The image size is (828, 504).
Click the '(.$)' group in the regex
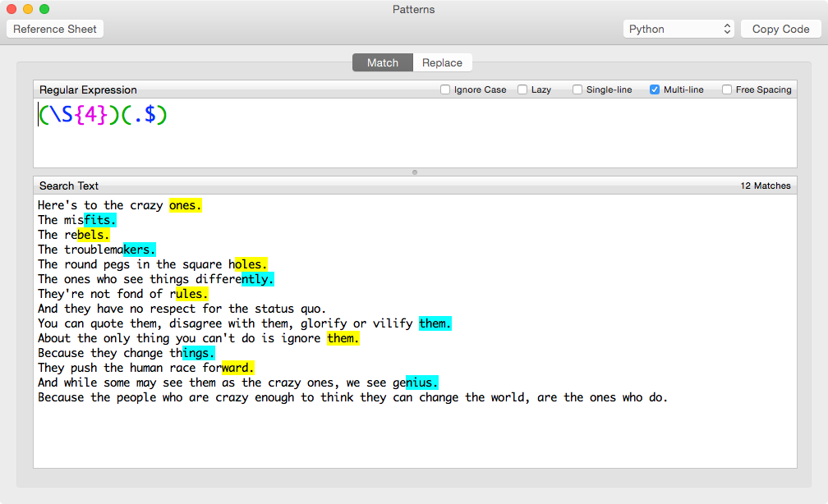click(145, 115)
